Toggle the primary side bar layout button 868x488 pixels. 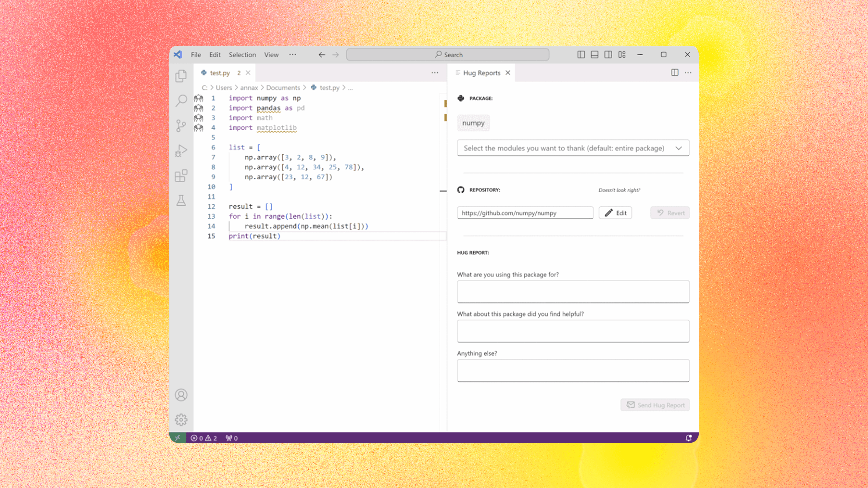pyautogui.click(x=581, y=55)
